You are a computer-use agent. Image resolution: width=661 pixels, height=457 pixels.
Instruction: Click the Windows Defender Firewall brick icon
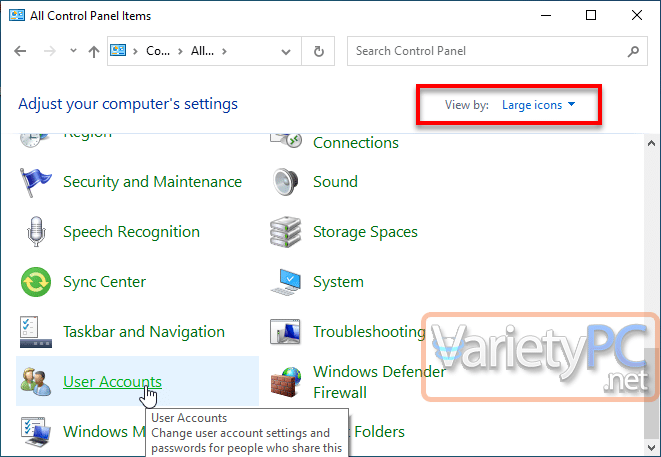[x=285, y=382]
